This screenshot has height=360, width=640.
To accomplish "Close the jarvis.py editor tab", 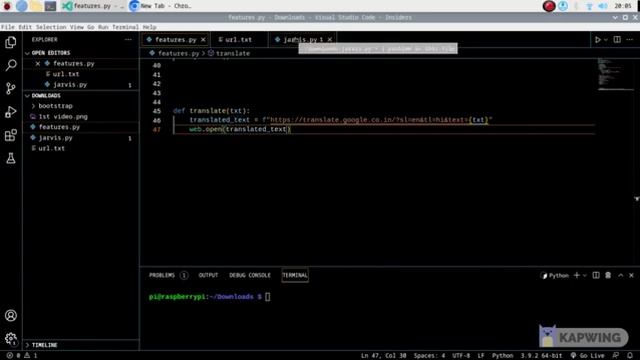I will (330, 40).
